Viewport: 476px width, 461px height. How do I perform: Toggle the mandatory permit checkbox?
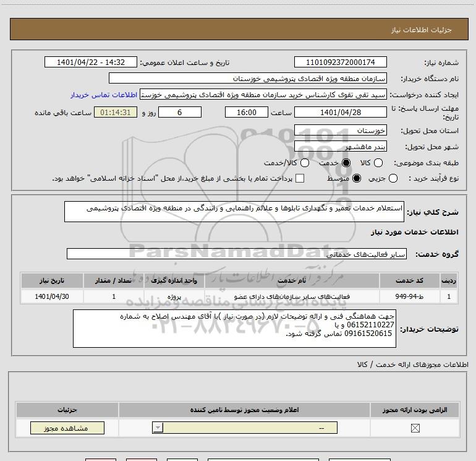pyautogui.click(x=415, y=428)
